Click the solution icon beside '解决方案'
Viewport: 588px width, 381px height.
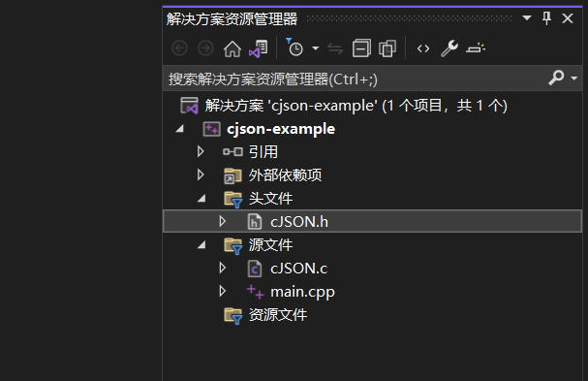(x=189, y=106)
